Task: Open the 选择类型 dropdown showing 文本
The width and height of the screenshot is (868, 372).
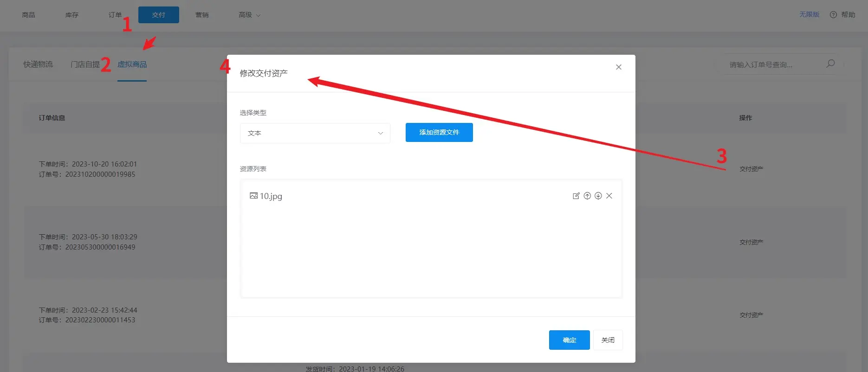Action: (315, 133)
